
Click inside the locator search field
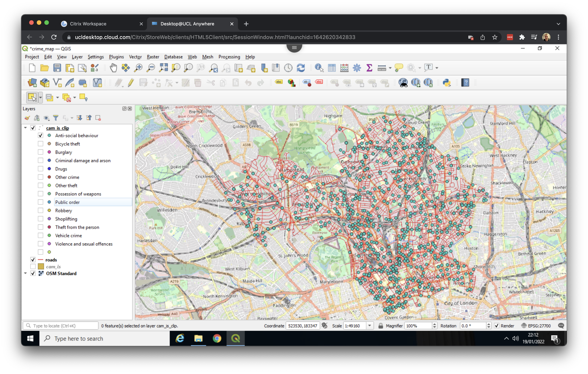point(61,326)
